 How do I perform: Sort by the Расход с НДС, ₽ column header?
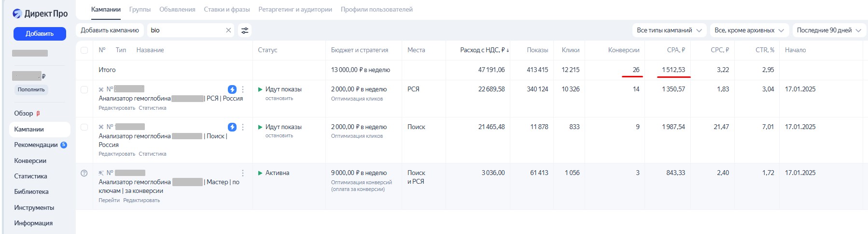tap(484, 50)
